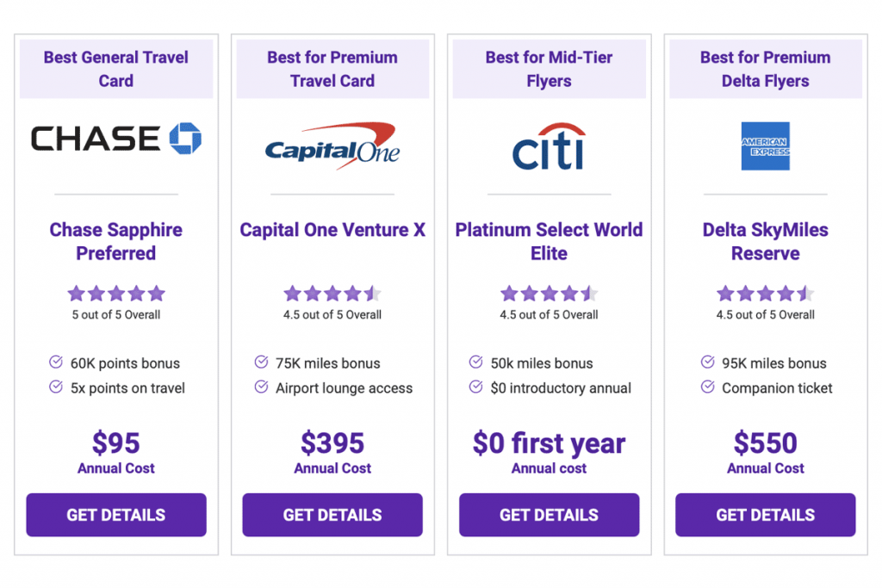Screen dimensions: 882x588
Task: Click the checkmark beside Airport lounge access
Action: pos(261,387)
